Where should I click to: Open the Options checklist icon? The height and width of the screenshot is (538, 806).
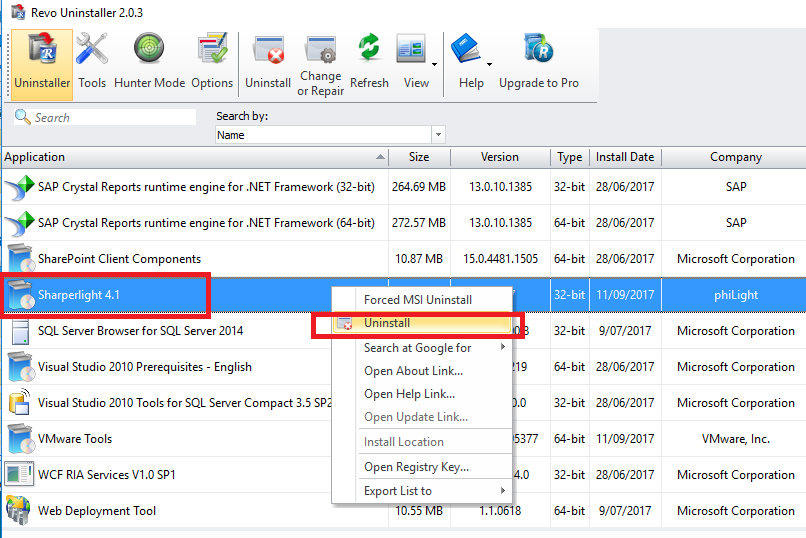[x=212, y=48]
